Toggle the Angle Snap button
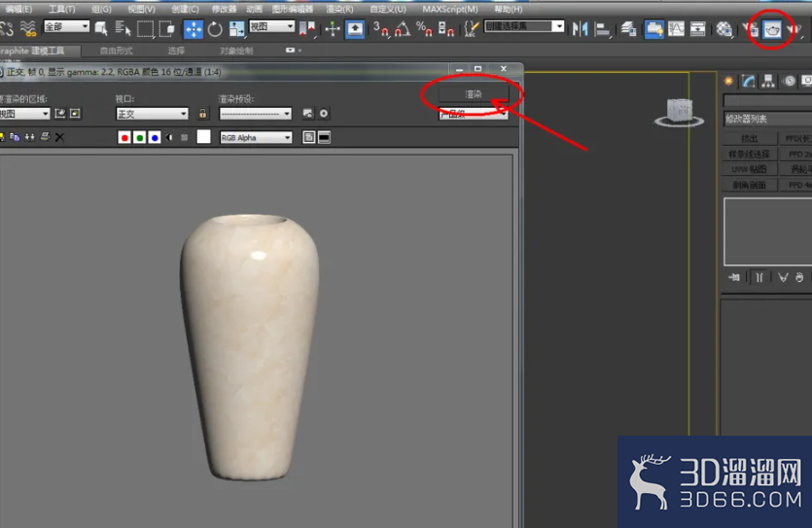Viewport: 812px width, 528px height. click(x=403, y=29)
